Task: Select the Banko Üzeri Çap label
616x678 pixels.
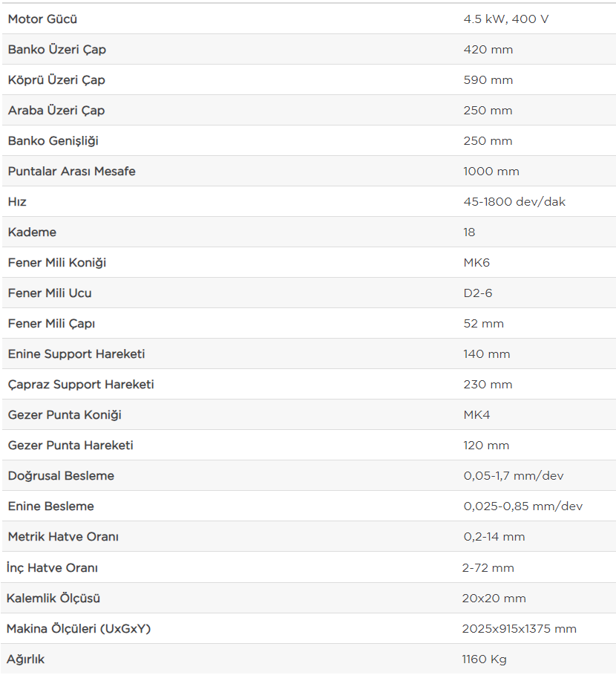Action: [56, 50]
